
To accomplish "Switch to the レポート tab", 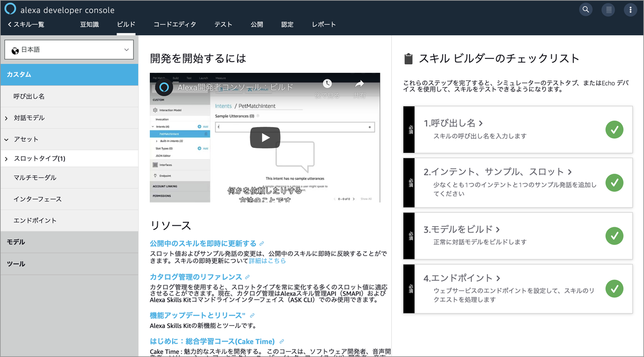I will pyautogui.click(x=324, y=24).
